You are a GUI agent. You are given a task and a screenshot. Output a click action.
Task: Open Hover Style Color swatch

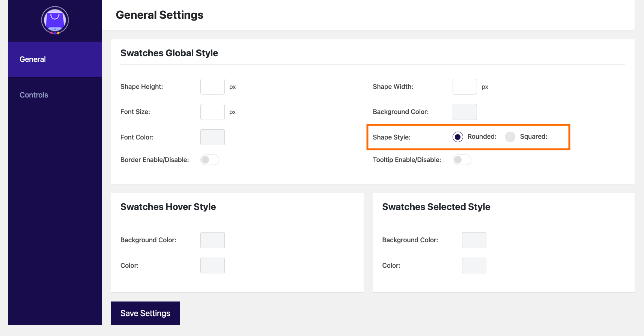pyautogui.click(x=212, y=265)
